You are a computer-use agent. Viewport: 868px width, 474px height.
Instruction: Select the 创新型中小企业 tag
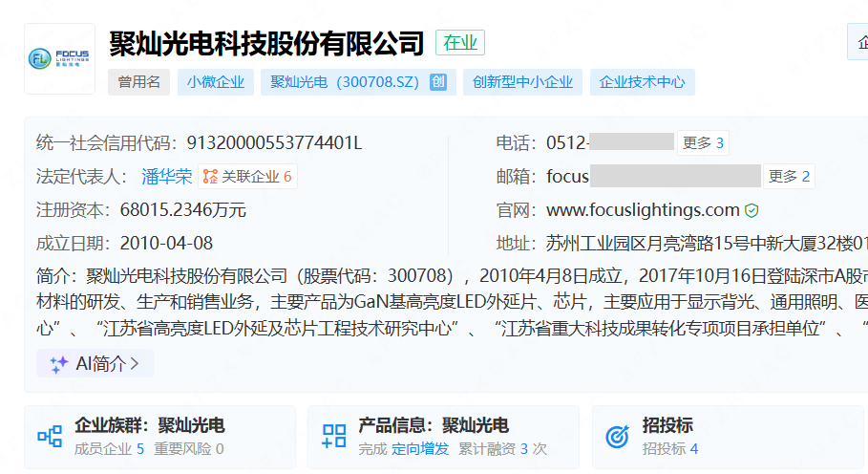click(x=522, y=82)
